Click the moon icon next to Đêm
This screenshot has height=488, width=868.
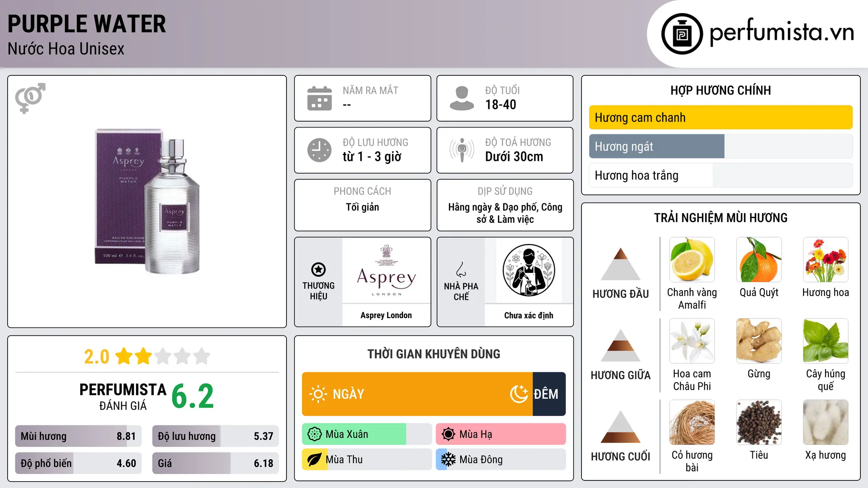click(519, 394)
